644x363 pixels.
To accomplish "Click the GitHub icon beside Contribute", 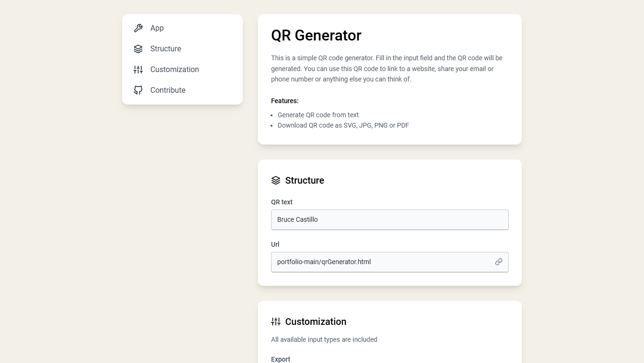I will 138,90.
